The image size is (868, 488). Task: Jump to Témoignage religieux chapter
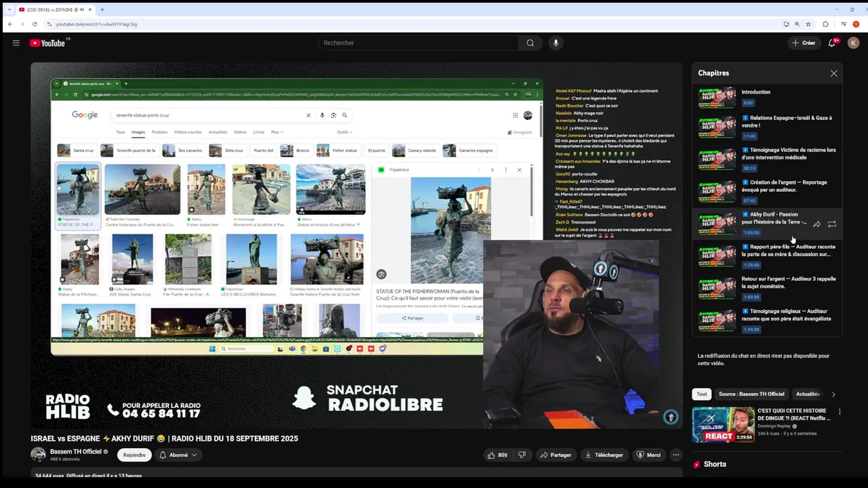coord(767,320)
